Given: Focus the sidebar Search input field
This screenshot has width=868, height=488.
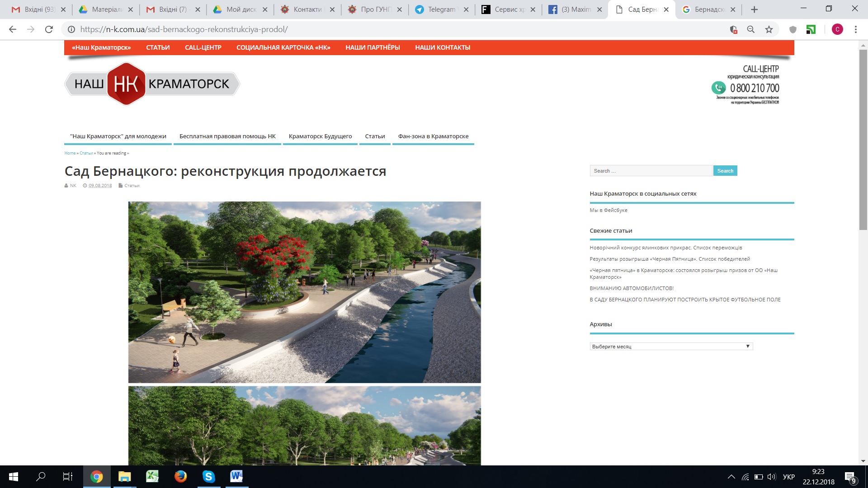Looking at the screenshot, I should pyautogui.click(x=651, y=171).
